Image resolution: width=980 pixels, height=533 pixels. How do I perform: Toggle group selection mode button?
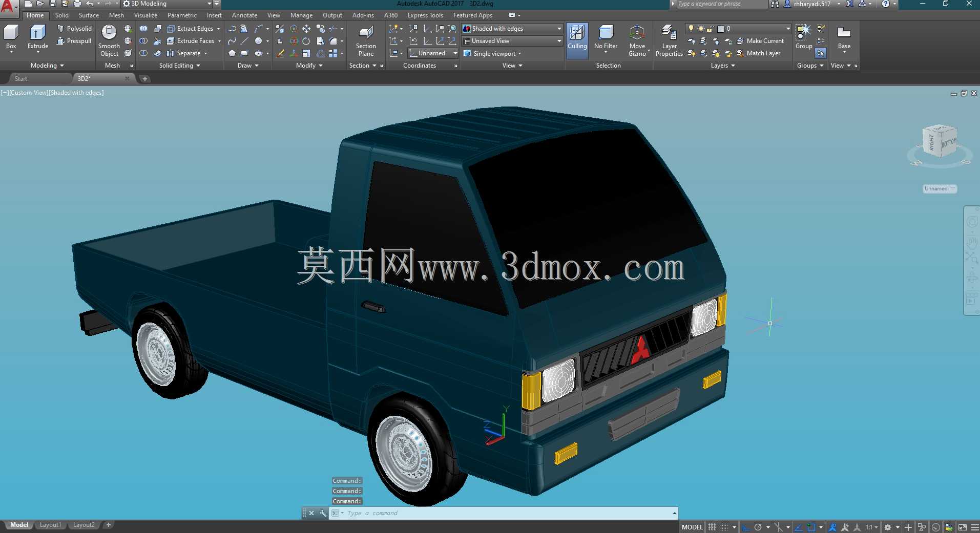click(821, 53)
